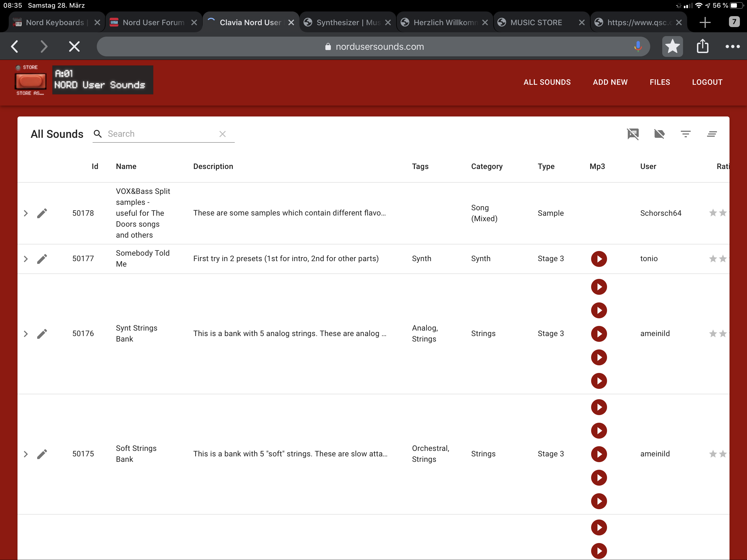Sort by the Category column header
This screenshot has height=560, width=747.
[487, 167]
